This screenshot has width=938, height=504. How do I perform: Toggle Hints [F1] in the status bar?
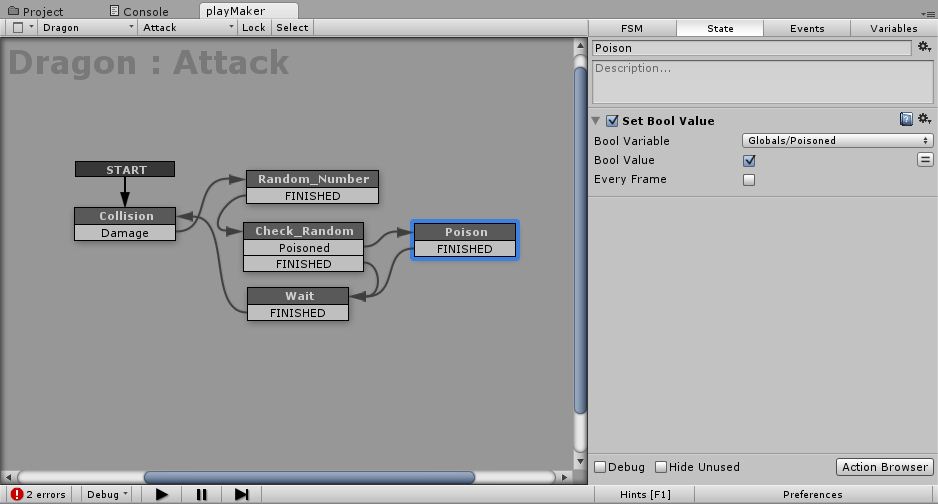645,494
